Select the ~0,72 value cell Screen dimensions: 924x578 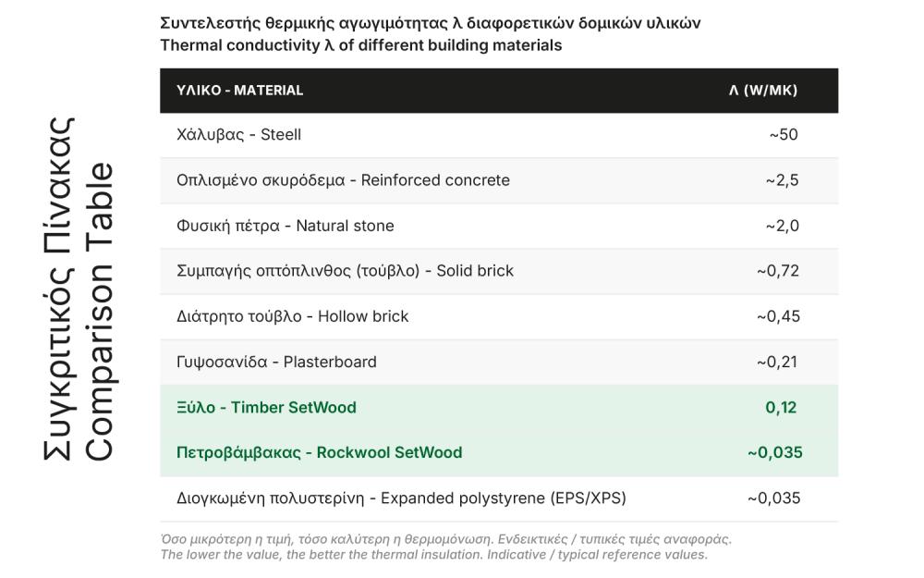click(x=778, y=271)
